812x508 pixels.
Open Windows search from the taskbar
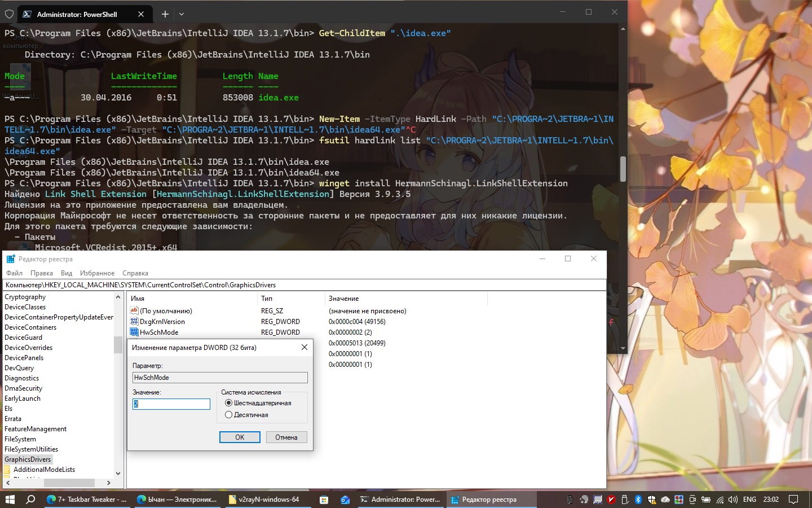click(x=30, y=500)
